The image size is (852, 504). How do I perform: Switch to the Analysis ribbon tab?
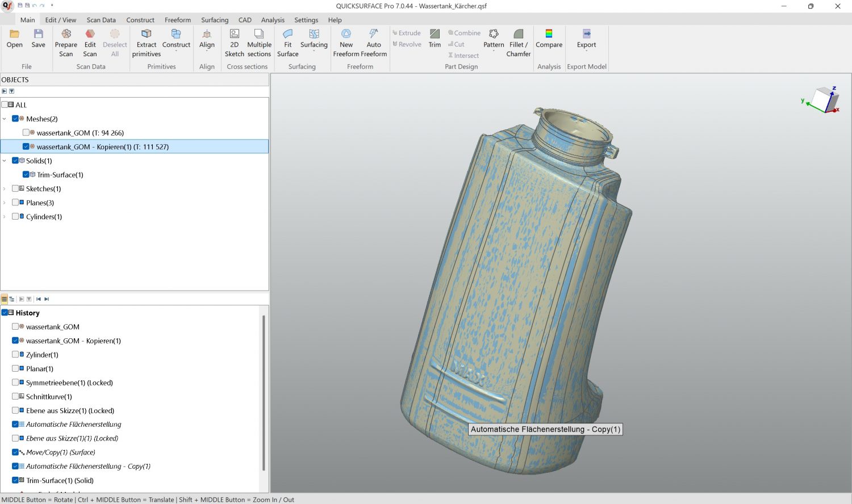click(x=273, y=20)
